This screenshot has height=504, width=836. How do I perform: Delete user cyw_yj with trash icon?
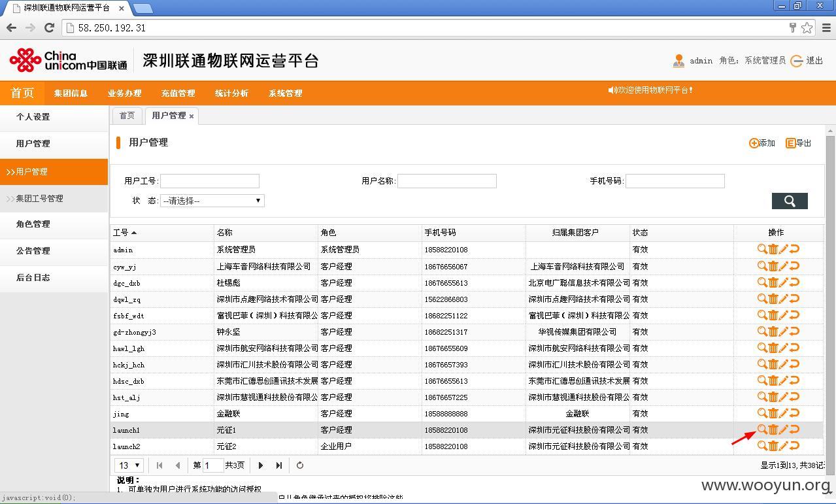tap(773, 266)
